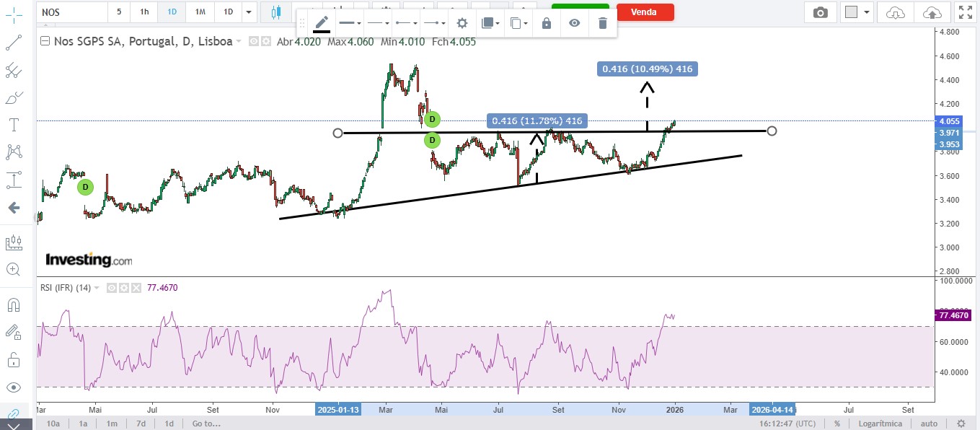This screenshot has height=430, width=980.
Task: Toggle magnet mode in sidebar
Action: pyautogui.click(x=13, y=304)
